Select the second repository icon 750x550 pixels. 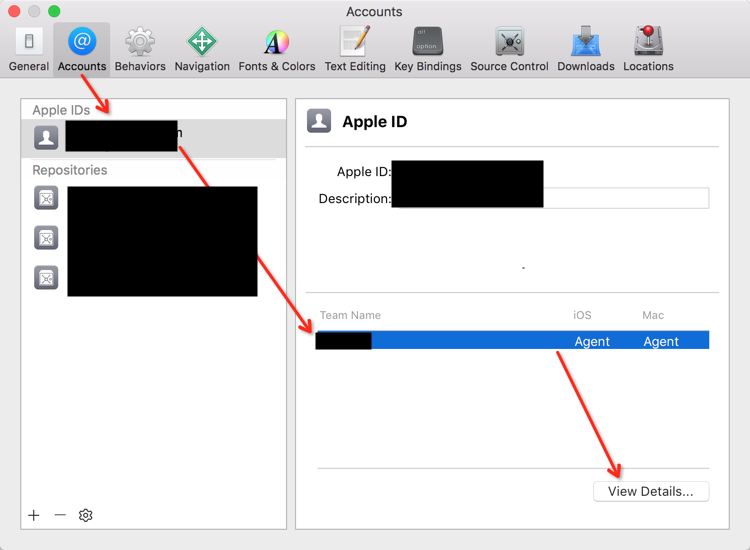coord(46,238)
